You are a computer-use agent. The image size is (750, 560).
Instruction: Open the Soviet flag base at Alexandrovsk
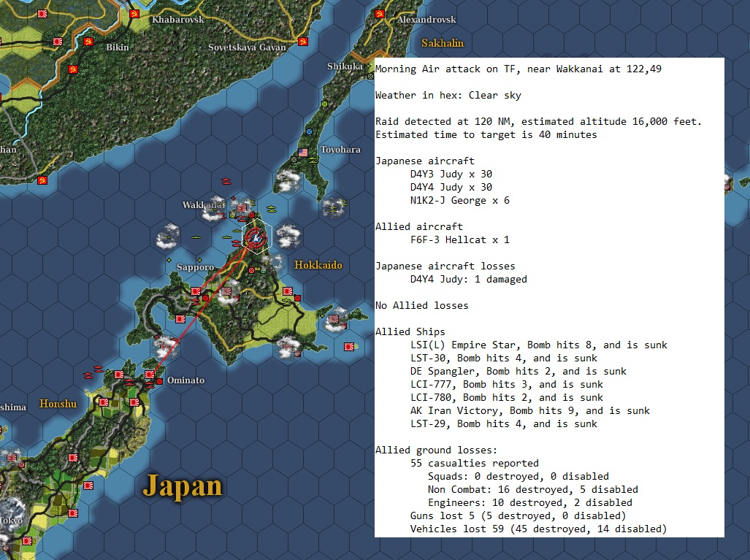click(380, 14)
